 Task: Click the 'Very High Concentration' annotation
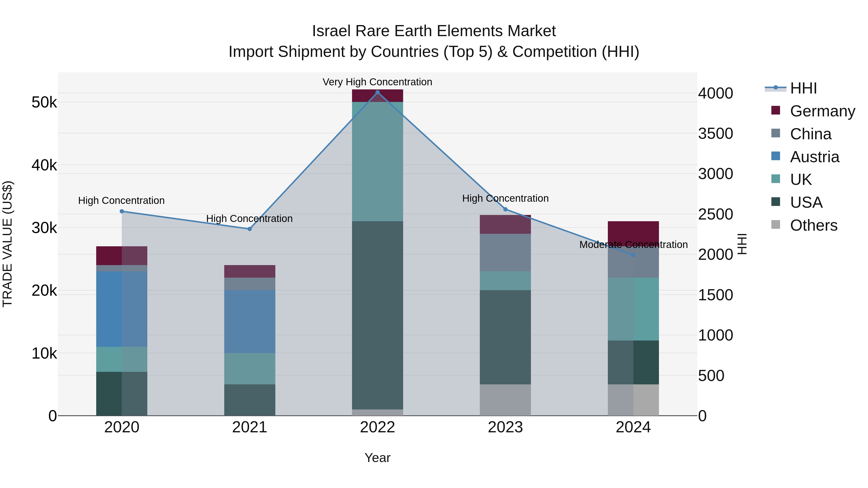point(377,82)
